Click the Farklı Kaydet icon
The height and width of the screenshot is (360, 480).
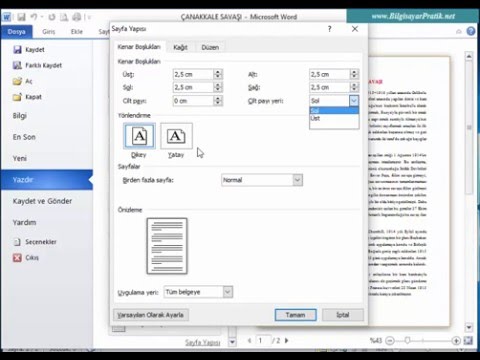click(x=17, y=65)
